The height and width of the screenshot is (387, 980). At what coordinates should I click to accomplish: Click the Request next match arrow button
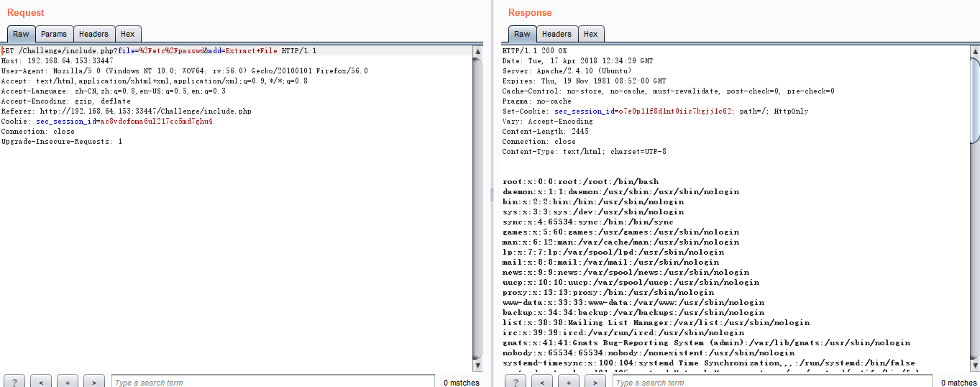tap(94, 382)
